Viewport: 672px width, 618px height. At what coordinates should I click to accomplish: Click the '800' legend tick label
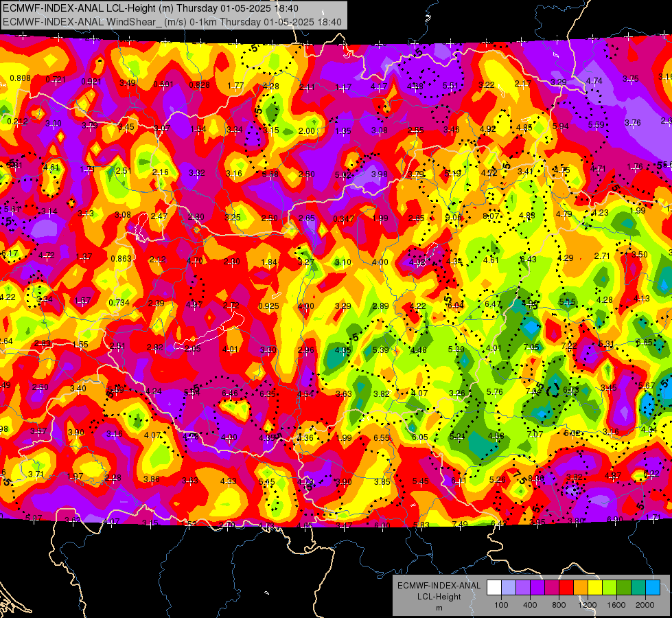(559, 605)
